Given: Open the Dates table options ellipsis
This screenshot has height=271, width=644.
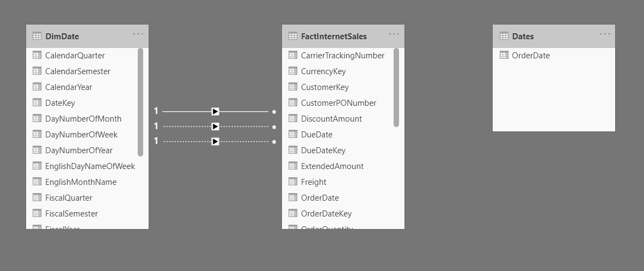Looking at the screenshot, I should (x=605, y=34).
